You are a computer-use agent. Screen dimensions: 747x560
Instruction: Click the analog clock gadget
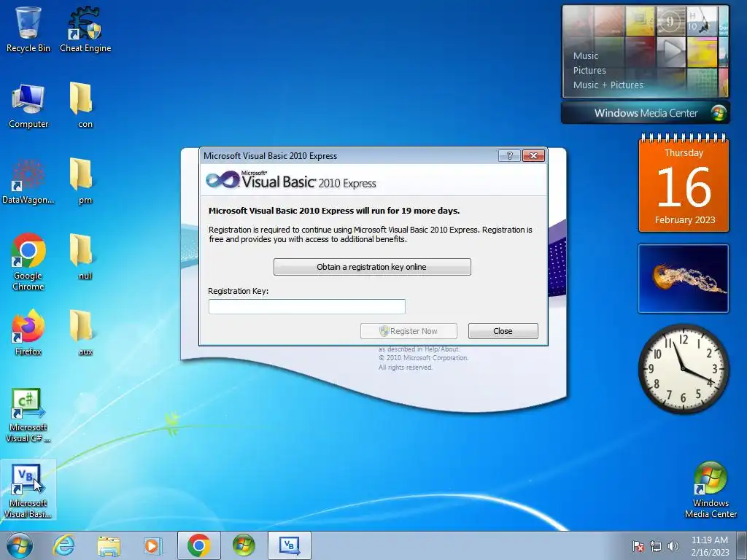point(684,368)
